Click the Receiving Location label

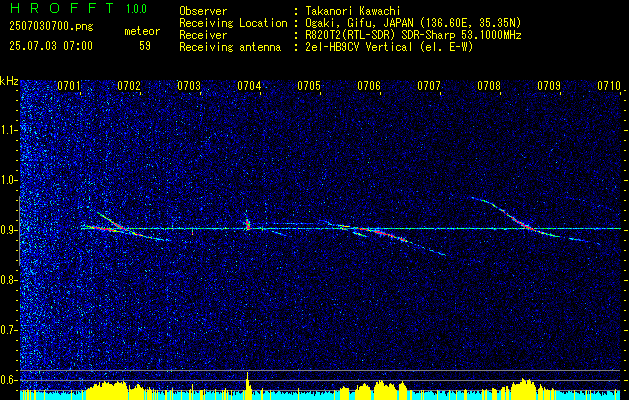tap(233, 23)
